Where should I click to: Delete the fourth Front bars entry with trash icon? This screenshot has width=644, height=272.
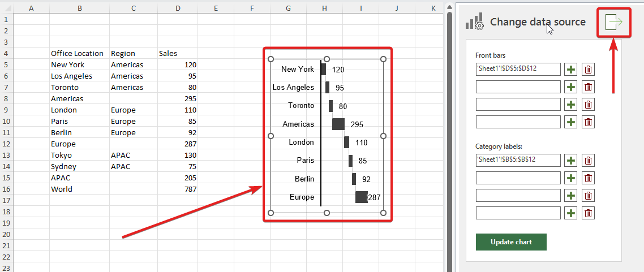coord(589,122)
